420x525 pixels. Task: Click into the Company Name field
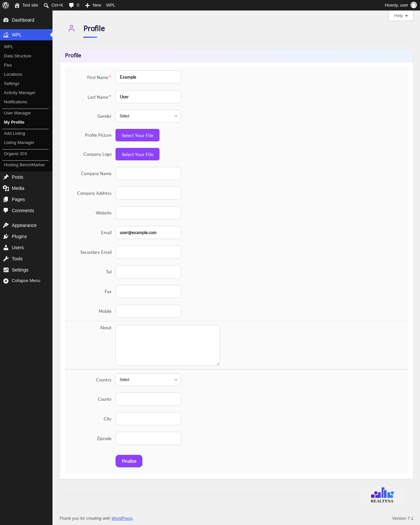coord(148,173)
